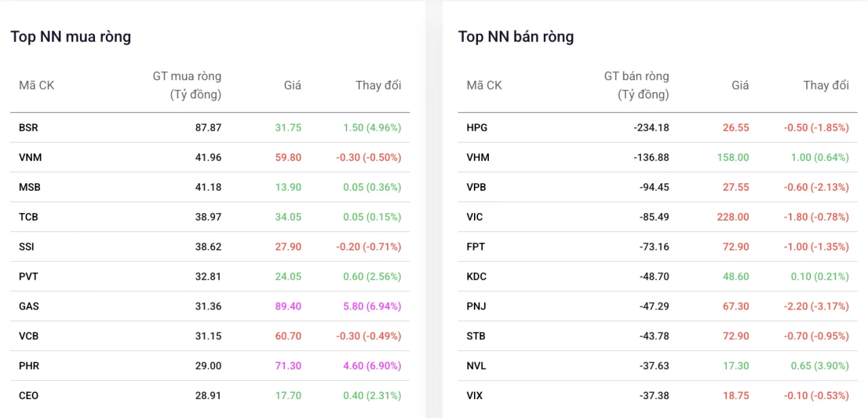
Task: Click the PVT stock code
Action: click(x=28, y=277)
